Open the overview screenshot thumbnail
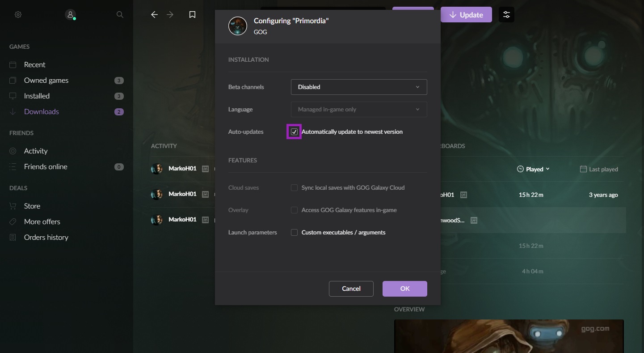Viewport: 644px width, 353px height. 509,336
